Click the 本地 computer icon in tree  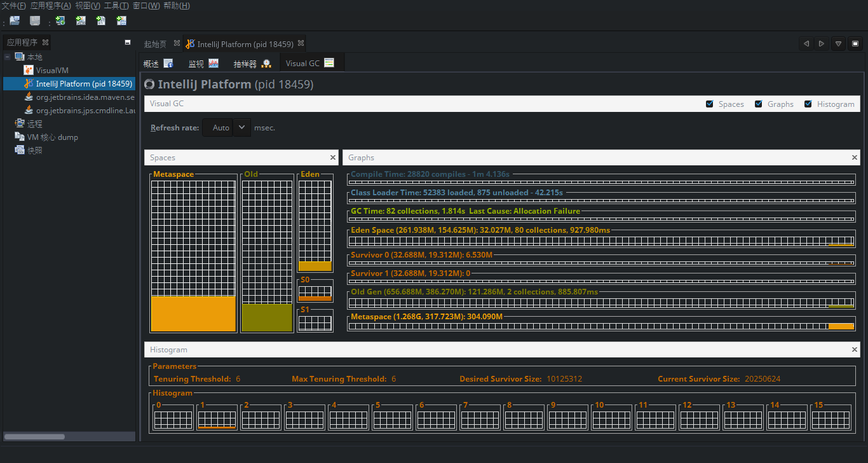pyautogui.click(x=20, y=57)
